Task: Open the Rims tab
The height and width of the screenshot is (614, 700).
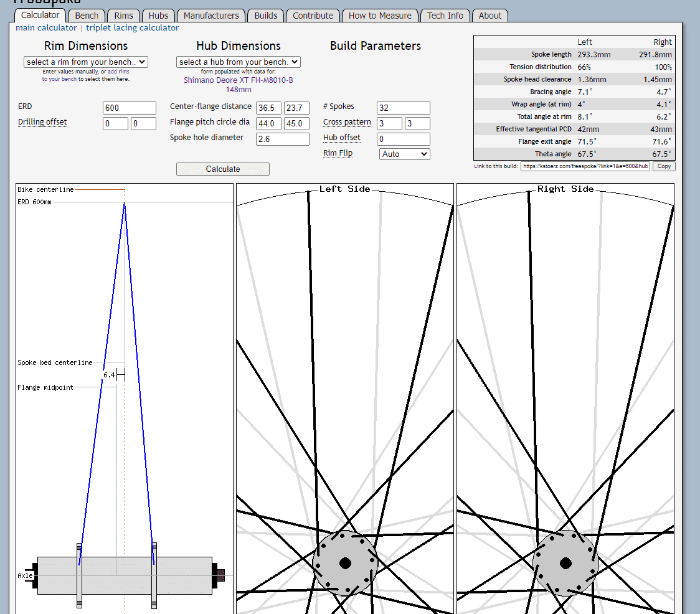Action: [123, 16]
